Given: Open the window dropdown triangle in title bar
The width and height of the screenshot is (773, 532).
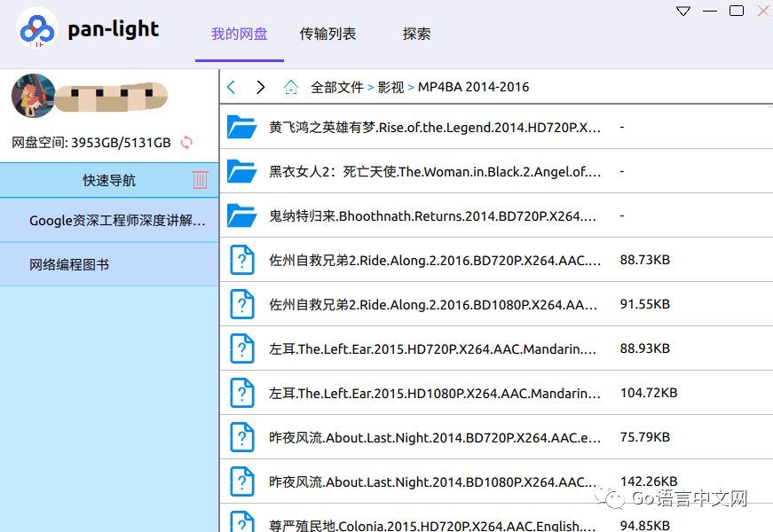Looking at the screenshot, I should (682, 12).
